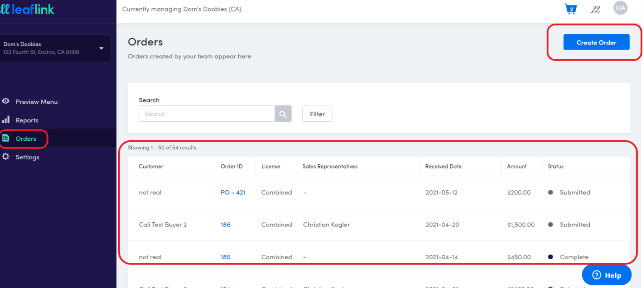The width and height of the screenshot is (644, 288).
Task: Sort by the Status column header
Action: pyautogui.click(x=555, y=166)
